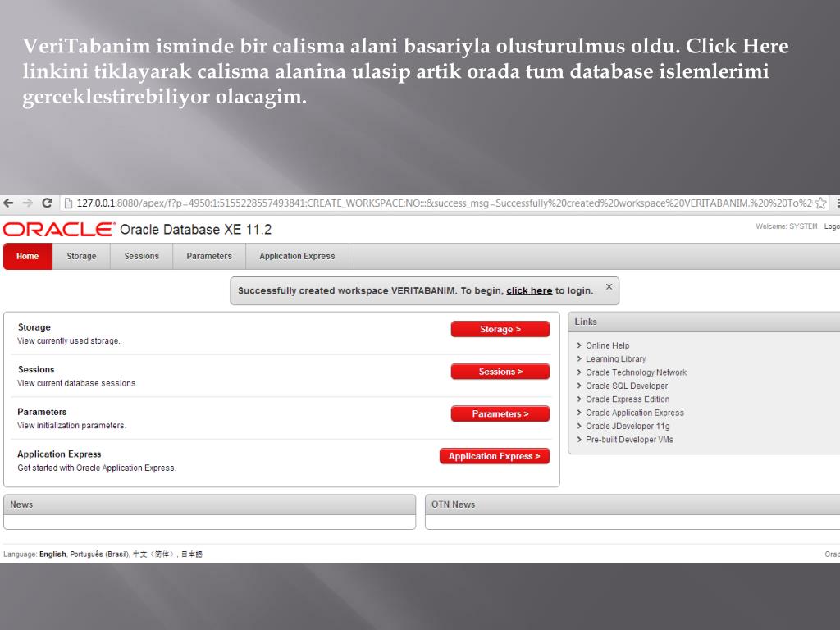Viewport: 840px width, 630px height.
Task: Click the Links panel header
Action: [x=704, y=322]
